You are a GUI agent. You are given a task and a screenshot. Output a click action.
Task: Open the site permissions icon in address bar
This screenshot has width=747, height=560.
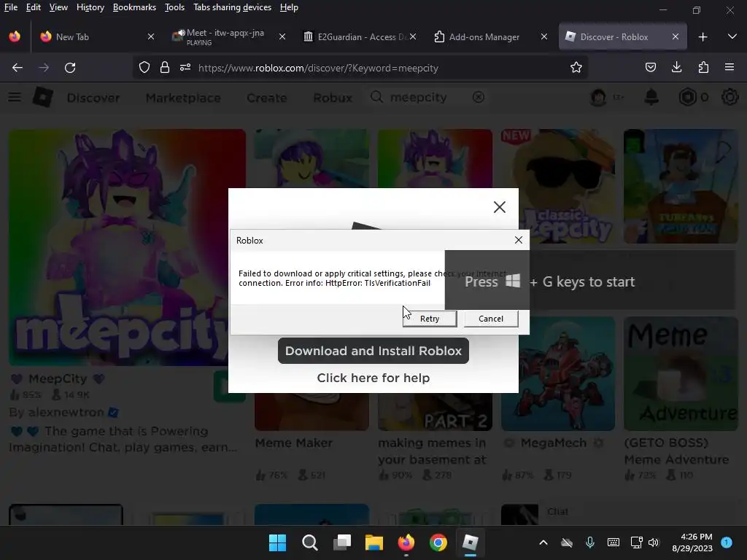pyautogui.click(x=185, y=68)
